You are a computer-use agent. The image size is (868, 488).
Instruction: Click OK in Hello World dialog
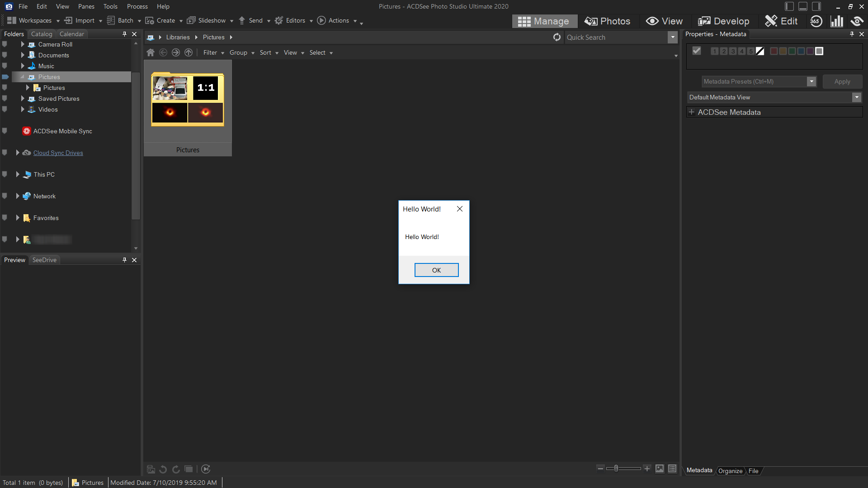coord(436,270)
